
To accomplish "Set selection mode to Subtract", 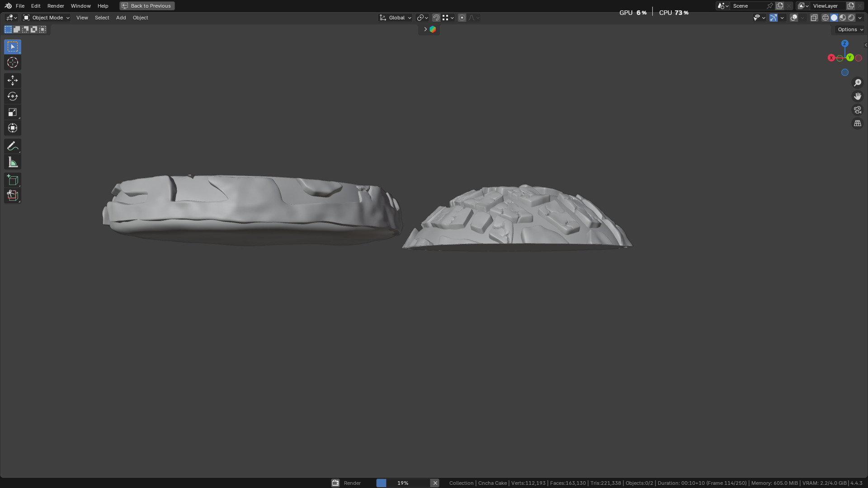I will click(25, 29).
